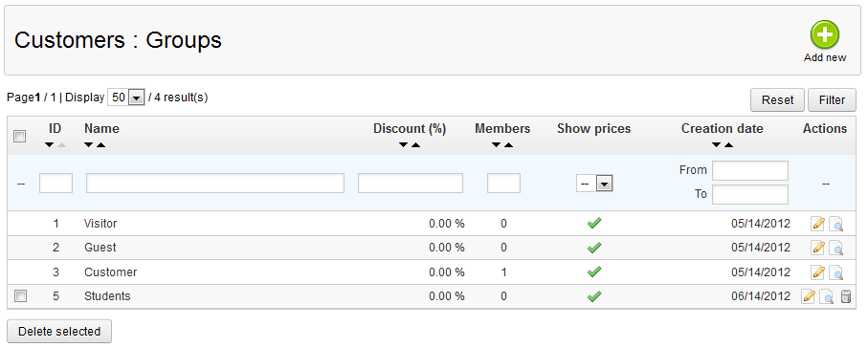Focus the Creation date To field
Viewport: 868px width, 348px height.
click(x=750, y=195)
